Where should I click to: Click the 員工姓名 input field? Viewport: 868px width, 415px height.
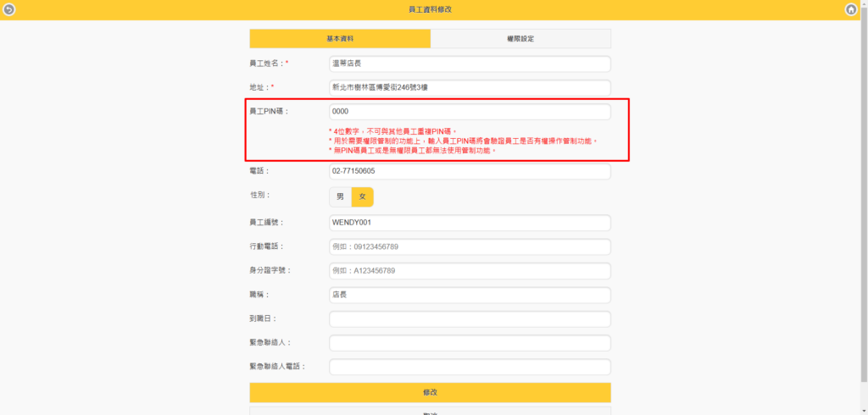coord(470,64)
